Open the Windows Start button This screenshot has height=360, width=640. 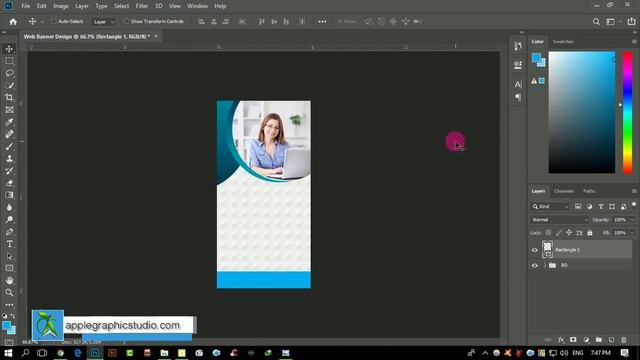(8, 353)
